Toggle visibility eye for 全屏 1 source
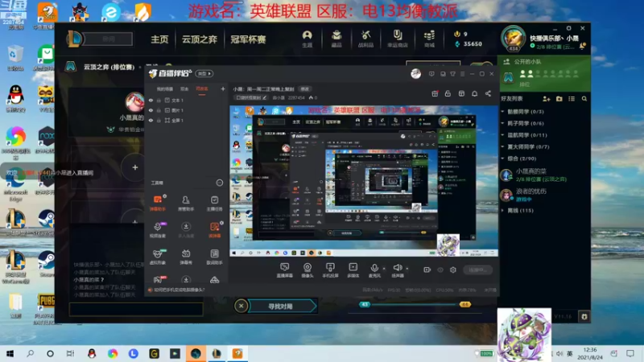Screen dimensions: 644x362 click(151, 121)
